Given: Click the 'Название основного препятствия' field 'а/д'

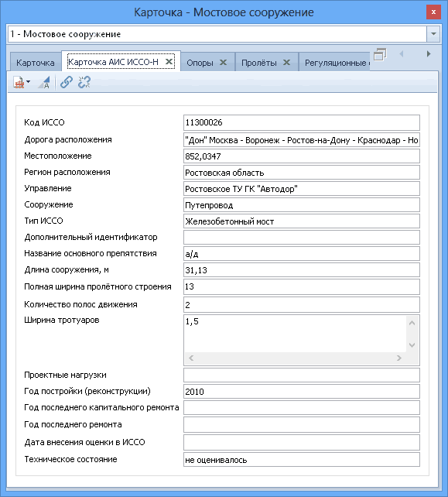Looking at the screenshot, I should [x=302, y=254].
